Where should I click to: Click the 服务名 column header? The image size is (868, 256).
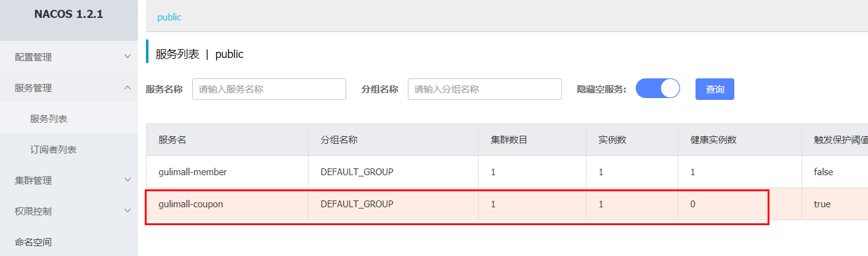(x=172, y=140)
